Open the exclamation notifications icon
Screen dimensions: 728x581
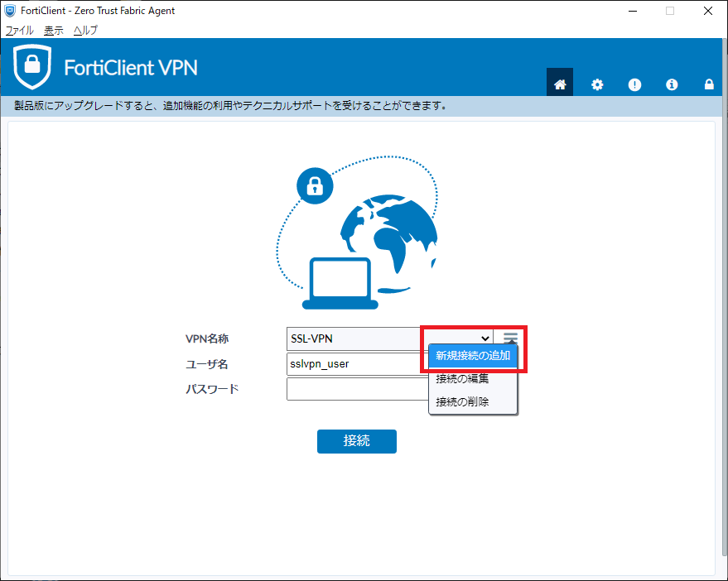[634, 84]
